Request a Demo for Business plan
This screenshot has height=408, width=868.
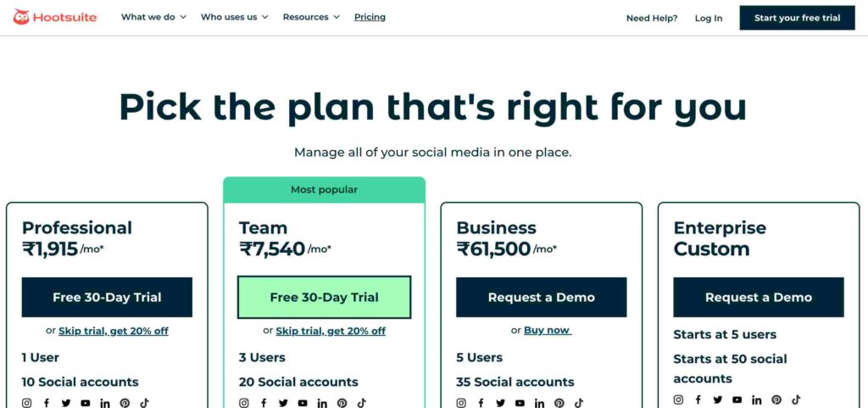542,297
